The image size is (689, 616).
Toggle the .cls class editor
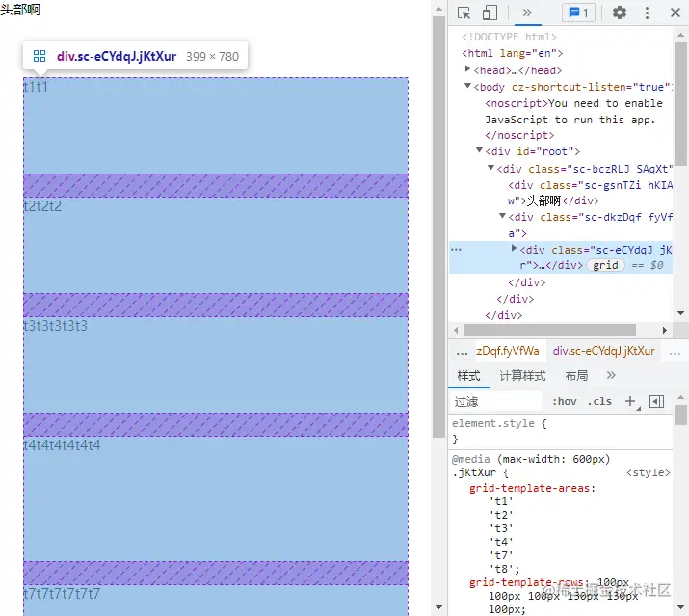(x=599, y=401)
